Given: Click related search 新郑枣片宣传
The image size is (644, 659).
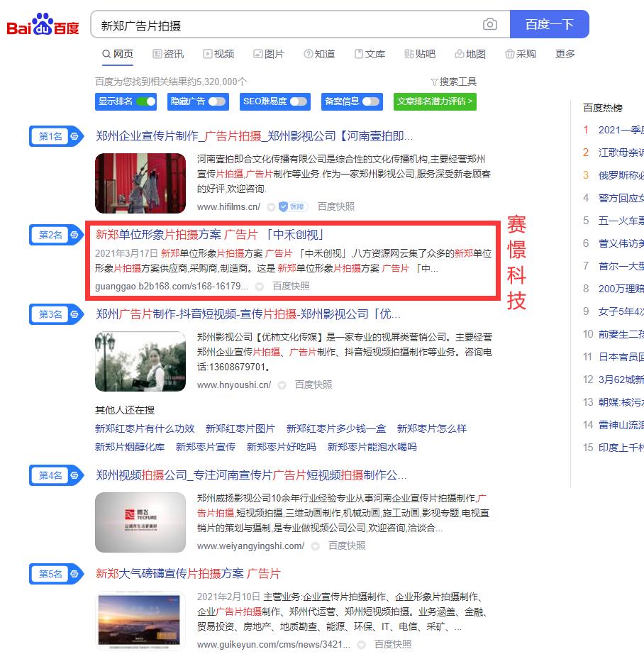Looking at the screenshot, I should click(206, 447).
